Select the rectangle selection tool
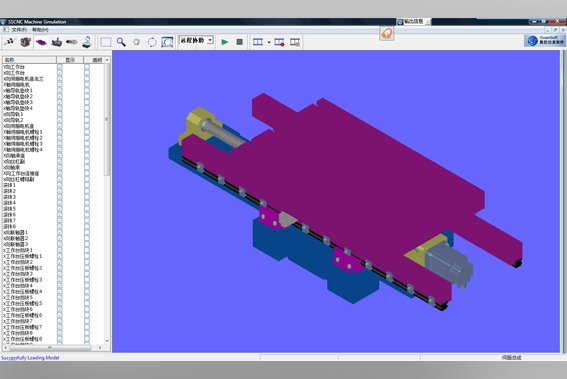Viewport: 567px width, 379px height. click(106, 42)
